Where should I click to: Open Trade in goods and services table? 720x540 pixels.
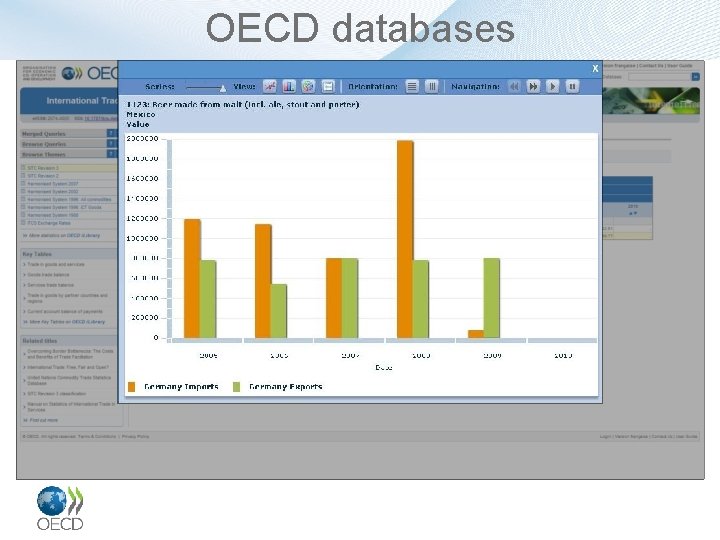point(56,264)
